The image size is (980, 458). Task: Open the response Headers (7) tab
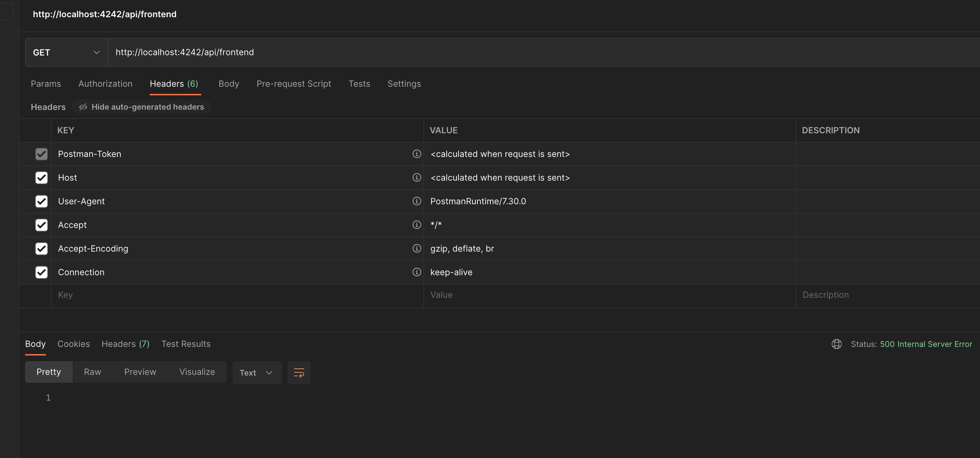125,344
